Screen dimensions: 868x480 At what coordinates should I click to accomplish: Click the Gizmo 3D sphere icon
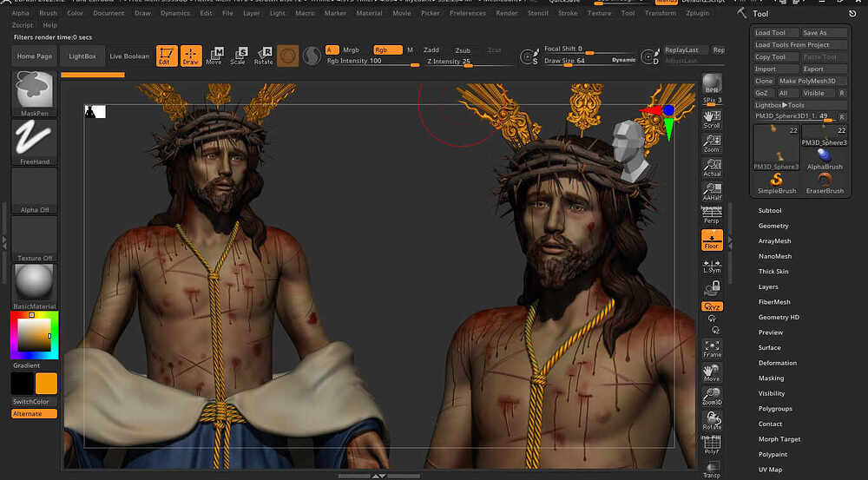pos(288,56)
